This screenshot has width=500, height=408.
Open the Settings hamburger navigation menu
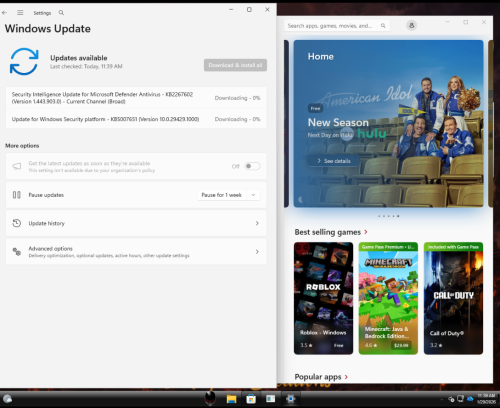click(x=20, y=13)
